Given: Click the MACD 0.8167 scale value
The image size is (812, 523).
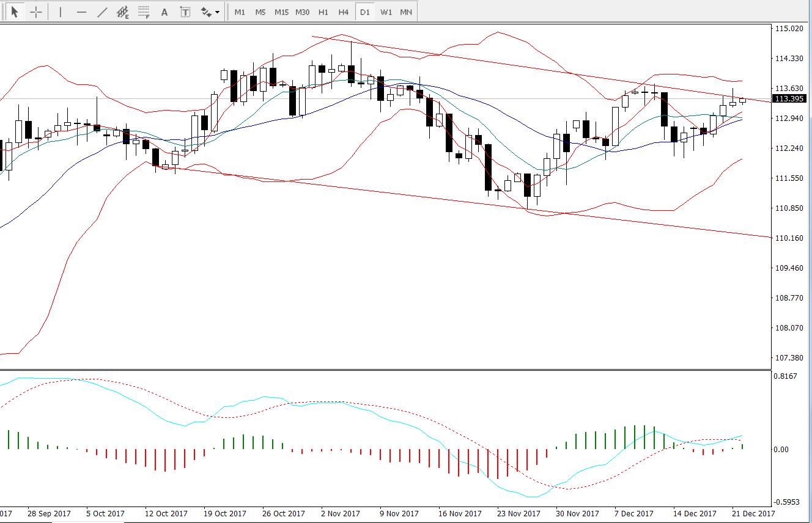Looking at the screenshot, I should tap(786, 376).
